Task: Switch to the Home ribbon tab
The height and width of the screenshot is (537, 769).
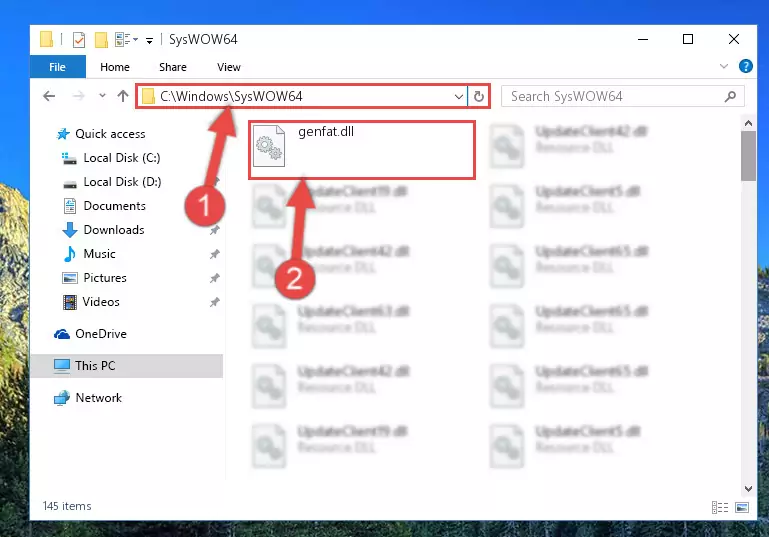Action: [x=115, y=67]
